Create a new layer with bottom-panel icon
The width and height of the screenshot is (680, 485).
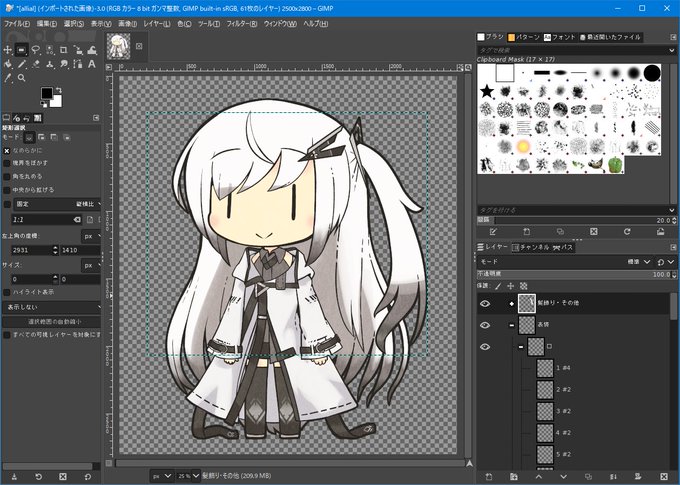coord(489,476)
